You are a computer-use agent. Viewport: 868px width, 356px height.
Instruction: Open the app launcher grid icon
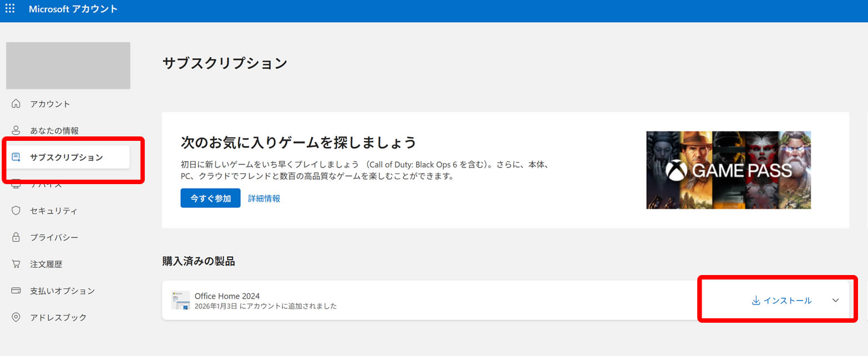point(10,9)
